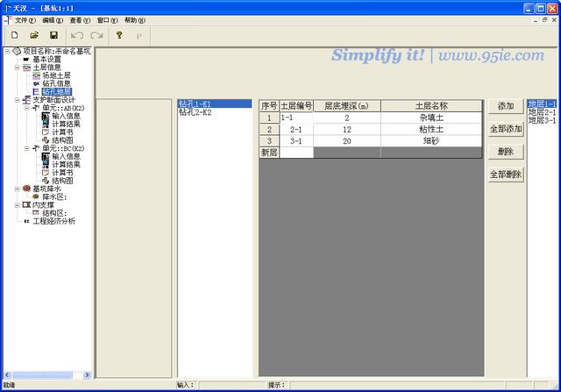Image resolution: width=561 pixels, height=392 pixels.
Task: Open the 文件 menu
Action: 25,19
